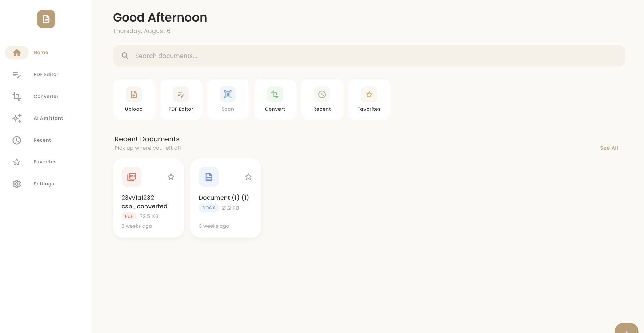Viewport: 644px width, 333px height.
Task: Click the Scan card label
Action: click(228, 109)
